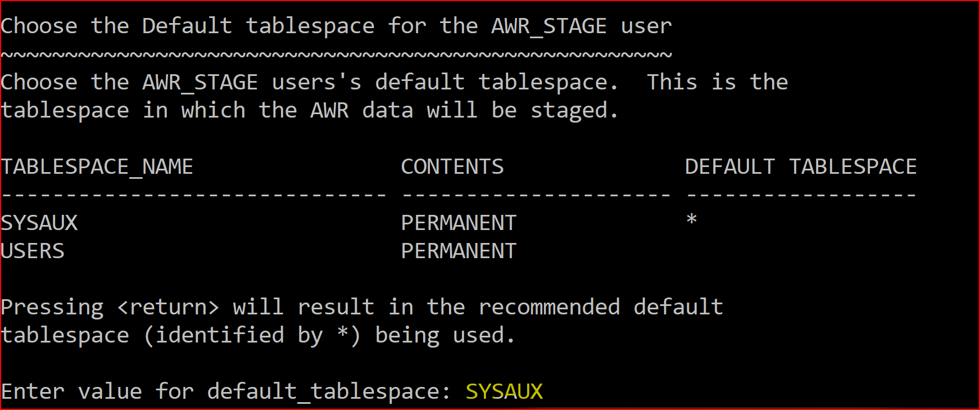980x410 pixels.
Task: Click the phrase 'This is the'
Action: pos(717,83)
